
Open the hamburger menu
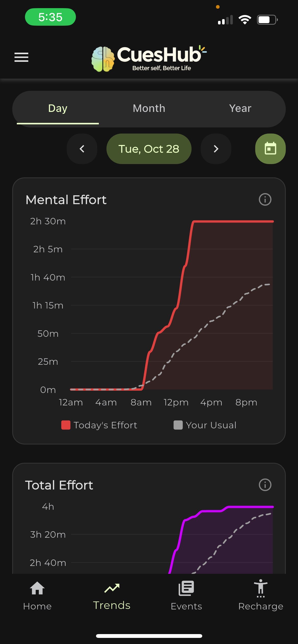pyautogui.click(x=21, y=57)
